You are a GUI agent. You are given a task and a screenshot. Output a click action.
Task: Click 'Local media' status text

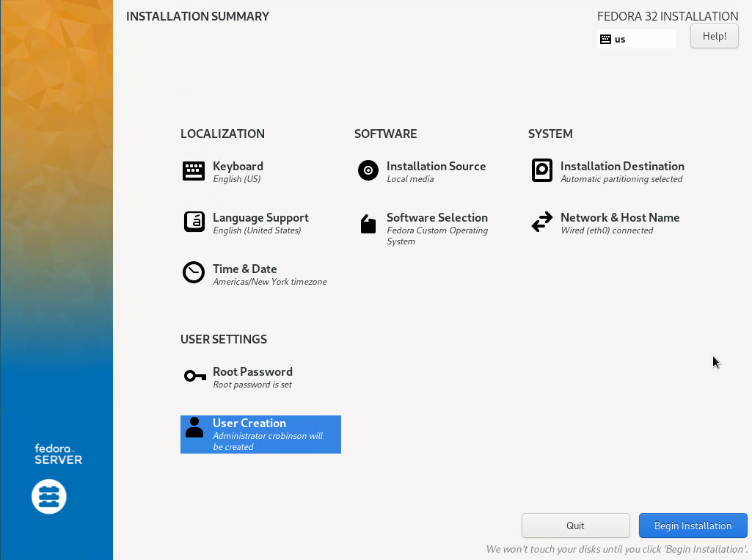pyautogui.click(x=411, y=179)
